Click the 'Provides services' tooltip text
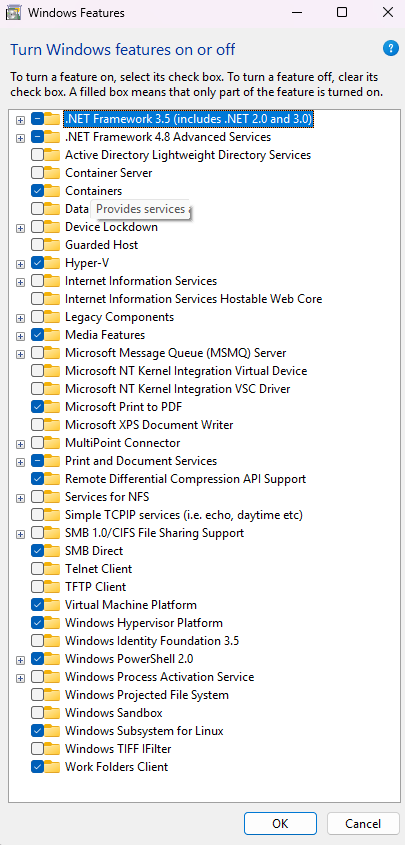This screenshot has width=405, height=845. pyautogui.click(x=141, y=209)
